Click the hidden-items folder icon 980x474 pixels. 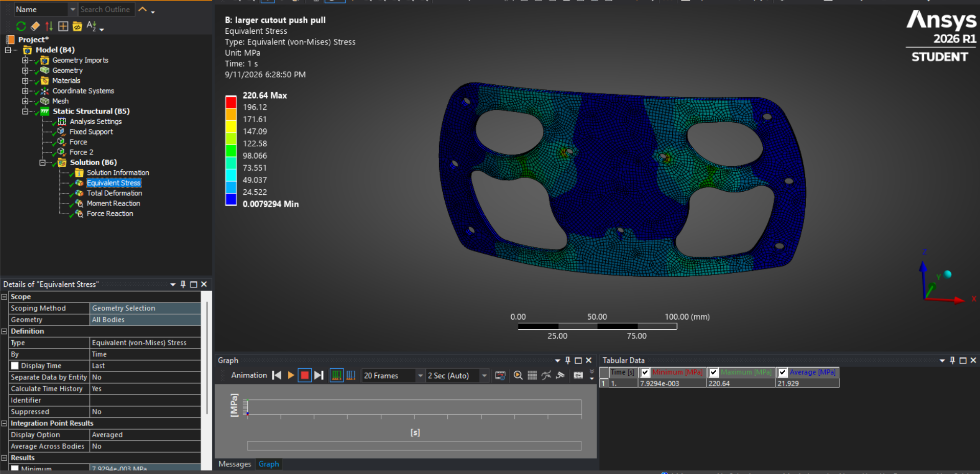point(77,26)
